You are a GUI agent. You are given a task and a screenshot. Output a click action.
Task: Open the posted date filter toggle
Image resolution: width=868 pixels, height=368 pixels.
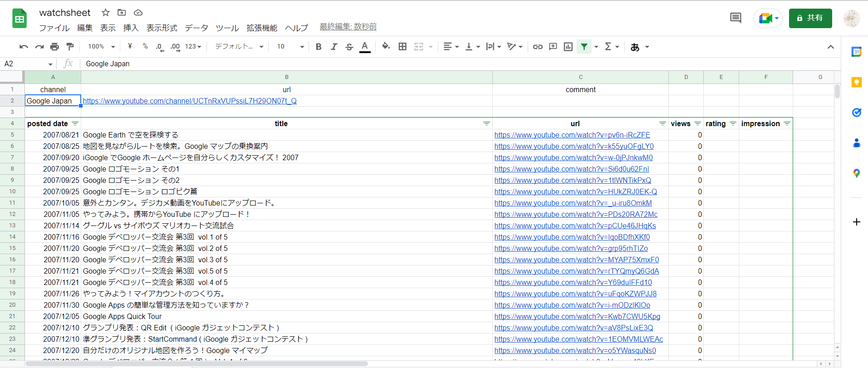click(x=75, y=123)
